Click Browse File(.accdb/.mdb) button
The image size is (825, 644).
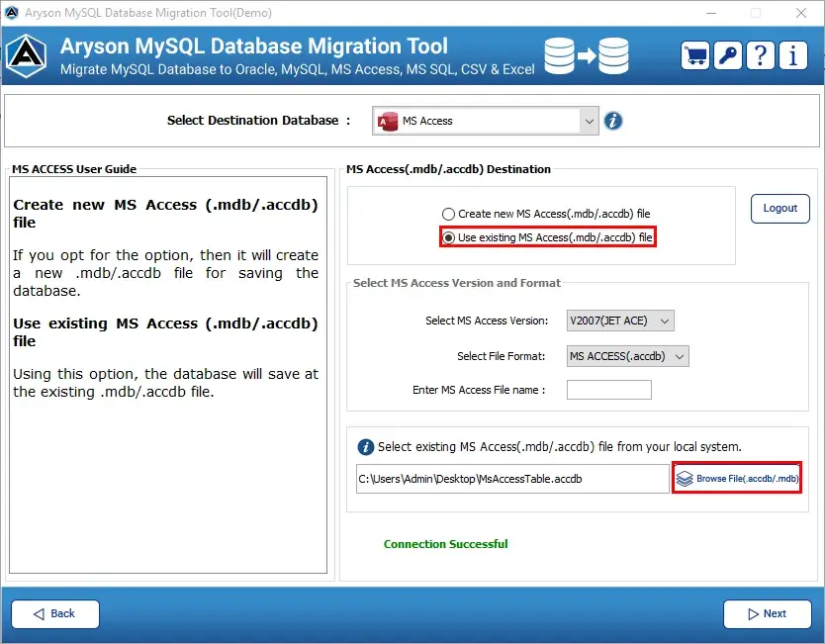pyautogui.click(x=737, y=478)
